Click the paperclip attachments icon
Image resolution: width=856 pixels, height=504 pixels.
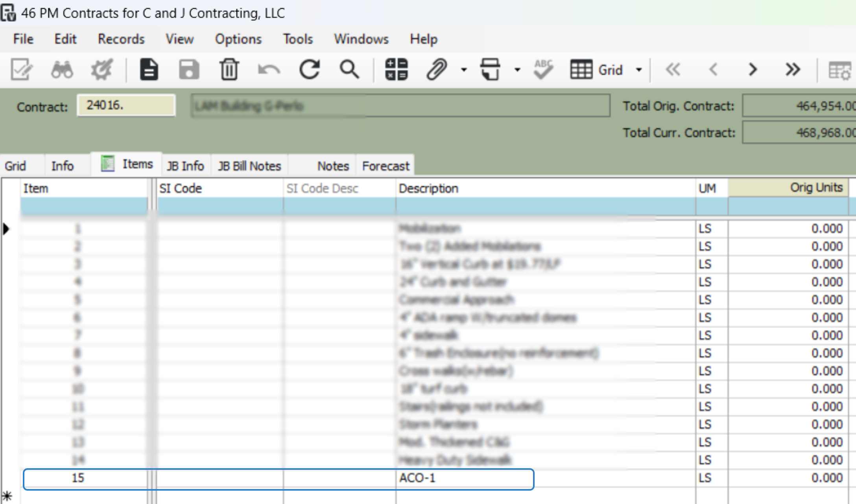437,70
